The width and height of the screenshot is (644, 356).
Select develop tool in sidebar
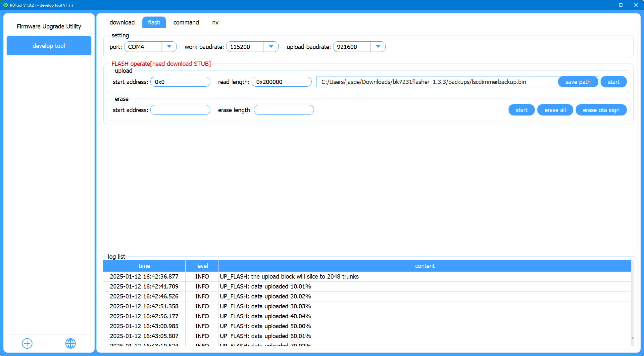(x=49, y=46)
